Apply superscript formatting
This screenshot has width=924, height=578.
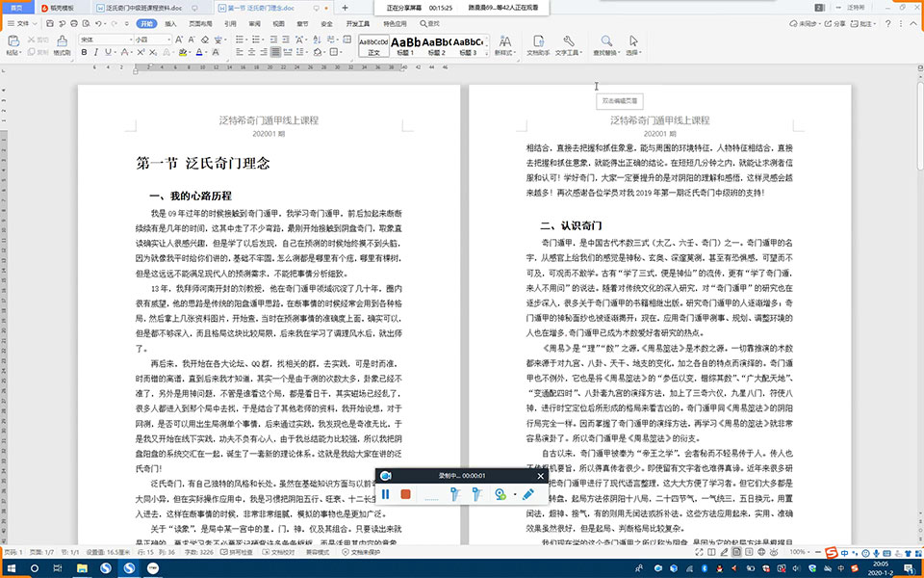click(x=141, y=52)
